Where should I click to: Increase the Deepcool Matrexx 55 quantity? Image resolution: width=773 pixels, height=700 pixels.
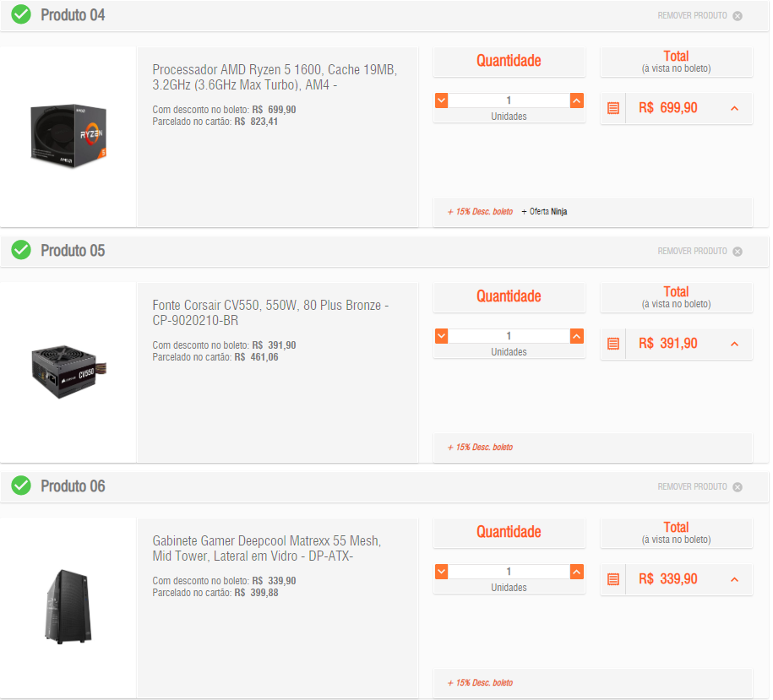577,572
